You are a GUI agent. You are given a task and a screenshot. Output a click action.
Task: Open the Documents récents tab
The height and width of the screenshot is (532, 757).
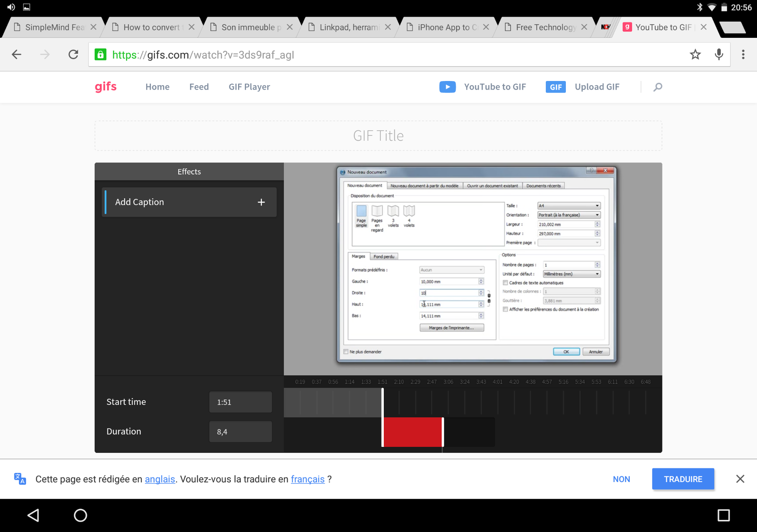click(544, 185)
